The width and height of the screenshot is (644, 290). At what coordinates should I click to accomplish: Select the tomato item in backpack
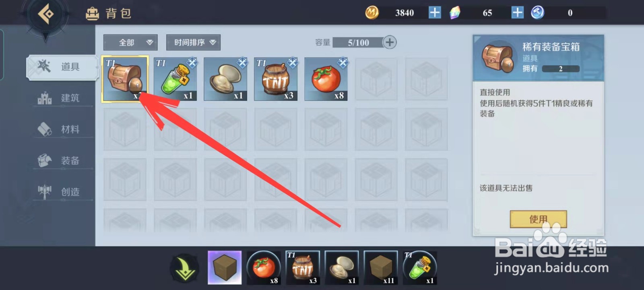tap(326, 79)
